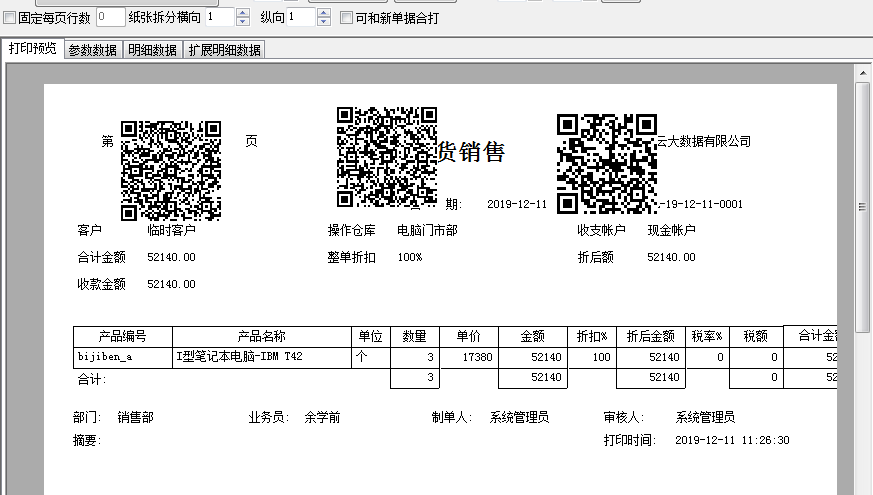Increase 纵向 value using up spinner arrow
The image size is (873, 495).
click(x=323, y=13)
